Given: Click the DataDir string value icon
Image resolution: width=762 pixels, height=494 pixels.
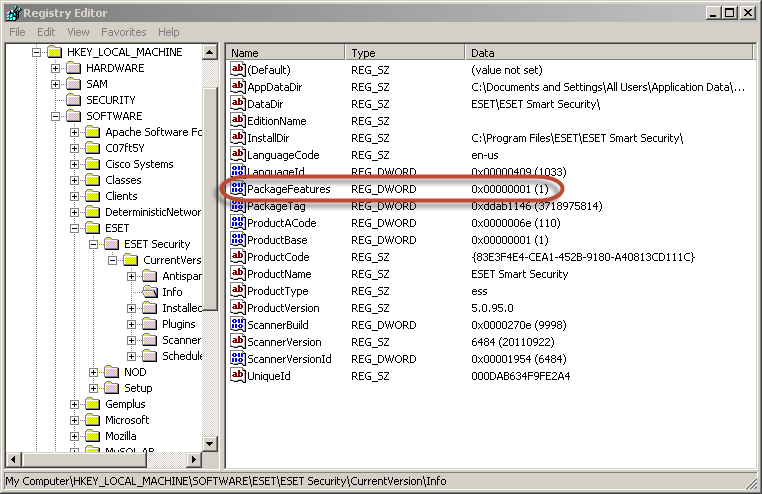Looking at the screenshot, I should [238, 103].
